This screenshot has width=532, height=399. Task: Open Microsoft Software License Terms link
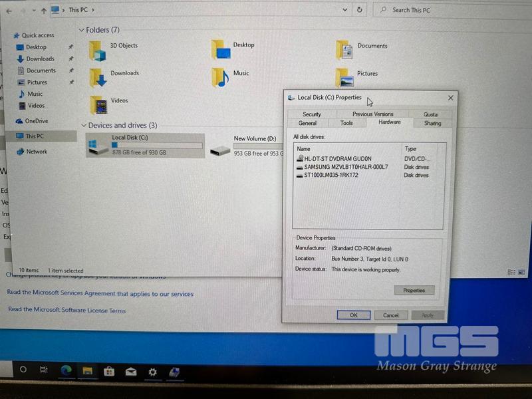[x=66, y=310]
